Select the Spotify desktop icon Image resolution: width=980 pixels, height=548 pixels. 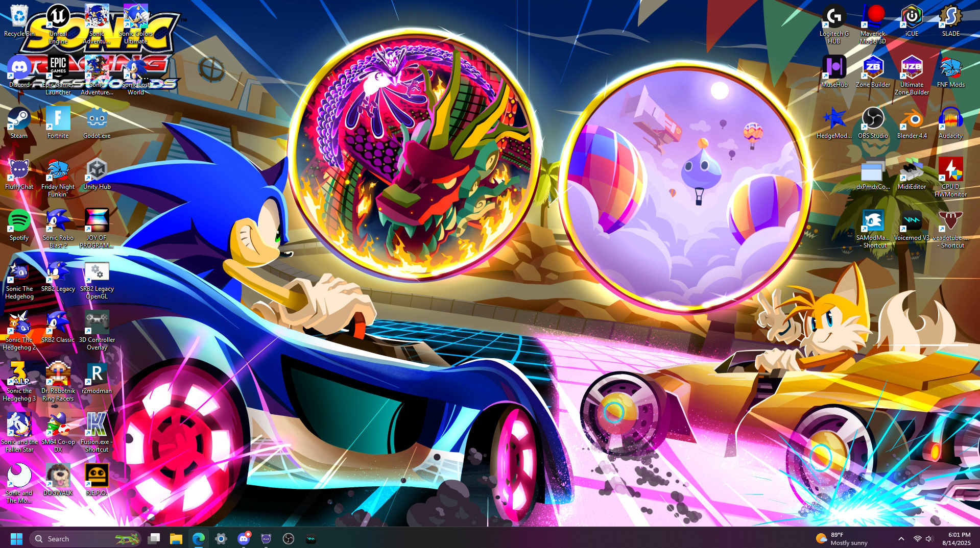[x=19, y=226]
